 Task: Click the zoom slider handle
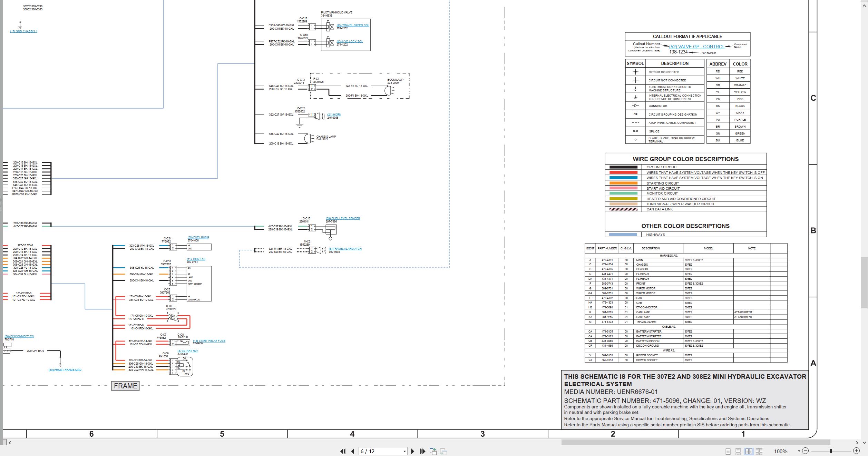pos(831,451)
